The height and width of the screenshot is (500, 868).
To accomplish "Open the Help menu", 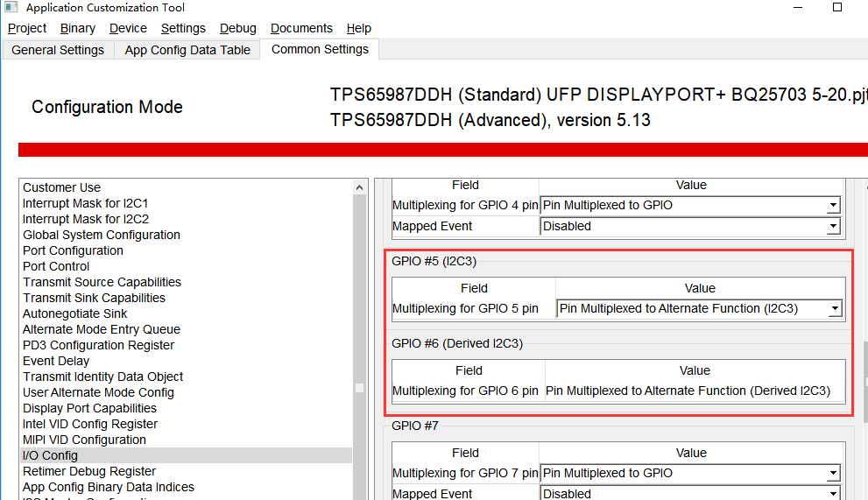I will [359, 28].
